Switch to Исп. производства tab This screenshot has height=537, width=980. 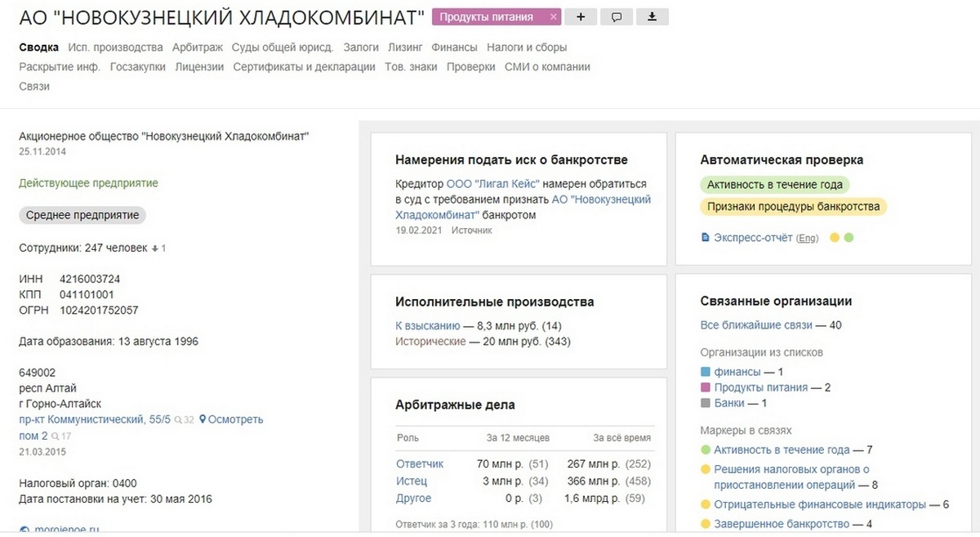click(x=116, y=47)
